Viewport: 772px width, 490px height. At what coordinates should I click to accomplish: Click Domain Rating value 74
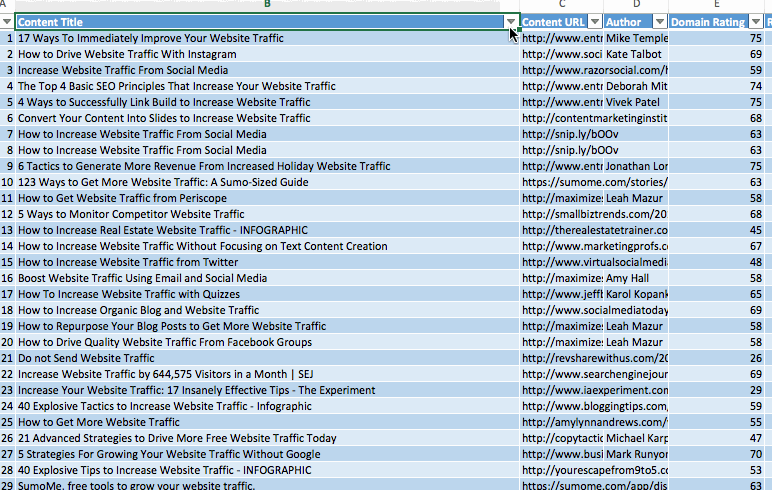click(716, 86)
